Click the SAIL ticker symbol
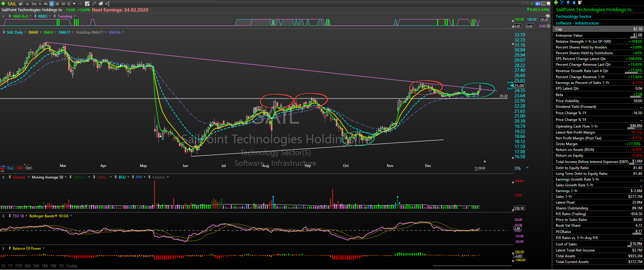Image resolution: width=644 pixels, height=270 pixels. coord(12,4)
